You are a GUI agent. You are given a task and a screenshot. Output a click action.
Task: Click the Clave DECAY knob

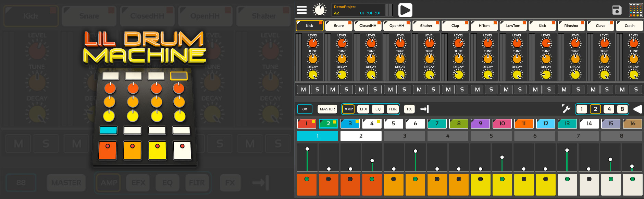coord(605,74)
